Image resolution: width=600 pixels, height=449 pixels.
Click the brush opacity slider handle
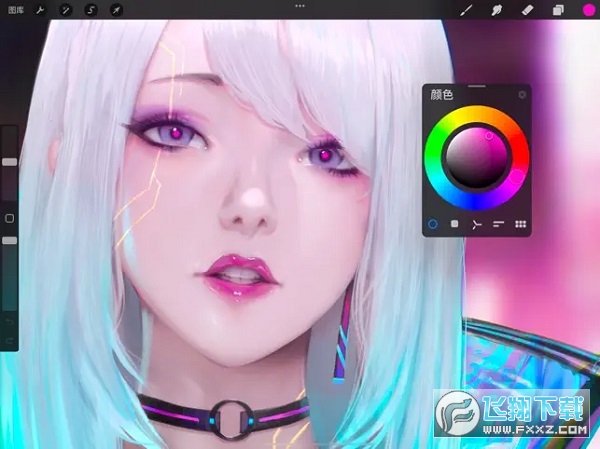click(10, 240)
